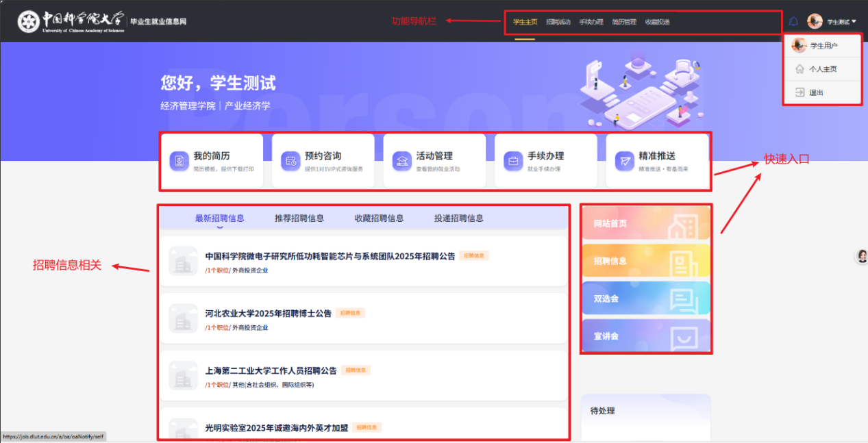The image size is (868, 443).
Task: Switch to the 投递招聘信息 tab
Action: tap(458, 218)
